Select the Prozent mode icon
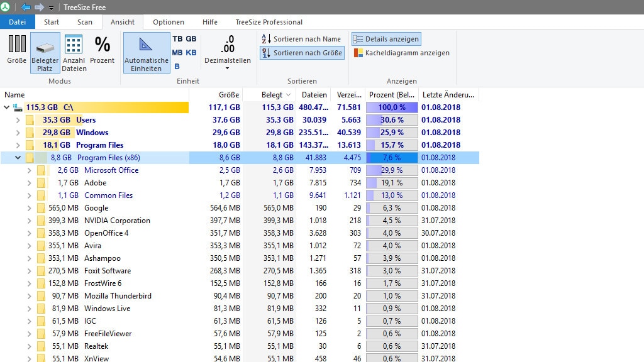 click(x=102, y=45)
